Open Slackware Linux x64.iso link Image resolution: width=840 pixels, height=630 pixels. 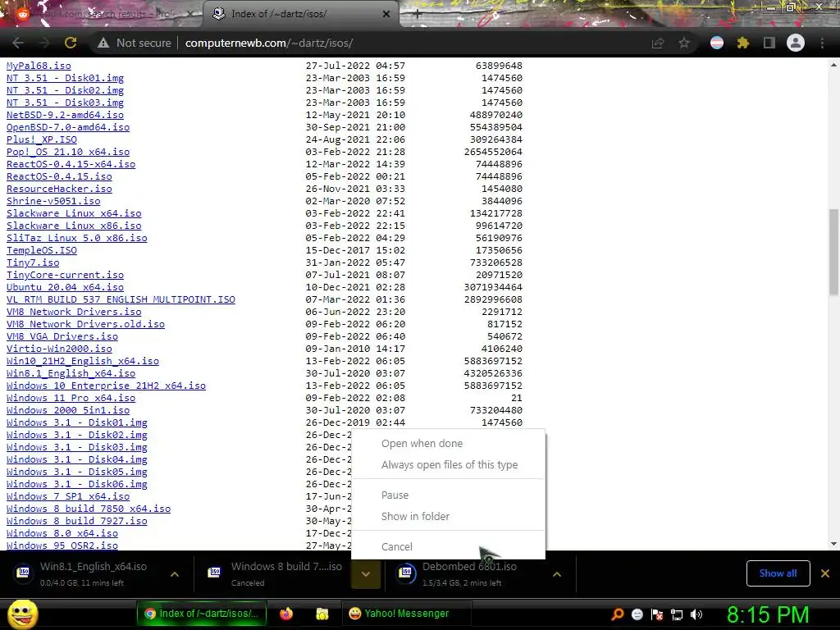click(x=74, y=213)
